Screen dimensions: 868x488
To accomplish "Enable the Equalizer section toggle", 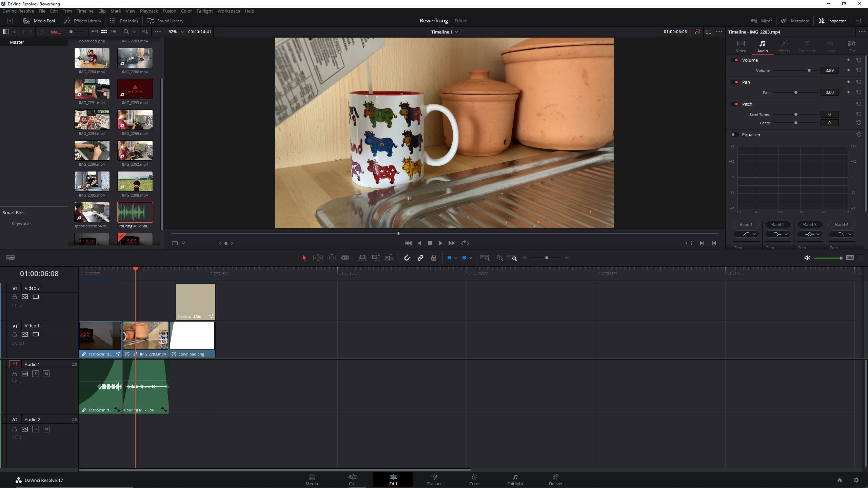I will 734,135.
